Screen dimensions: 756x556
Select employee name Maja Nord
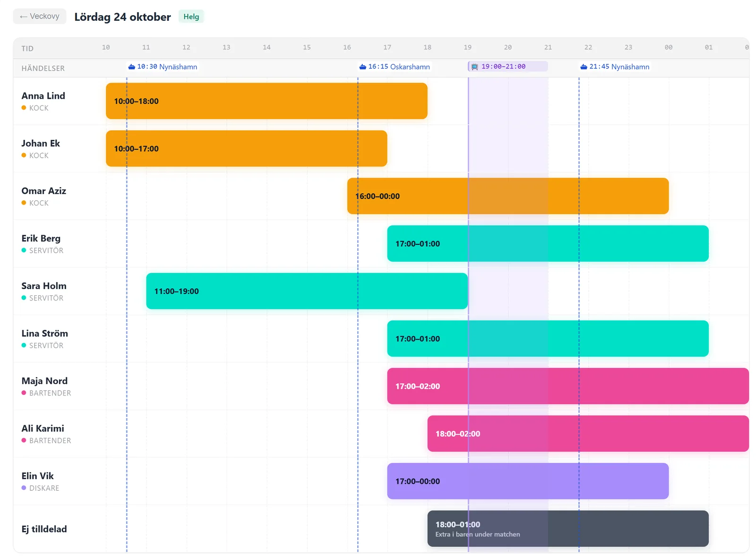(44, 381)
